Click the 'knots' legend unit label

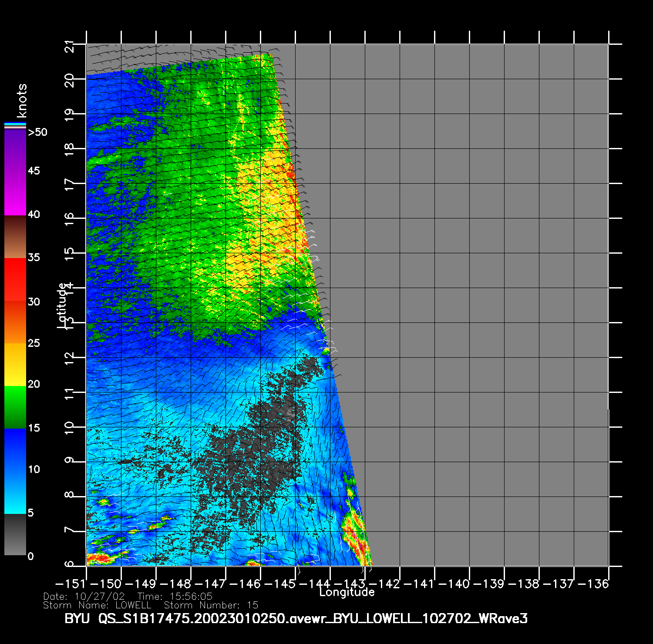[22, 101]
